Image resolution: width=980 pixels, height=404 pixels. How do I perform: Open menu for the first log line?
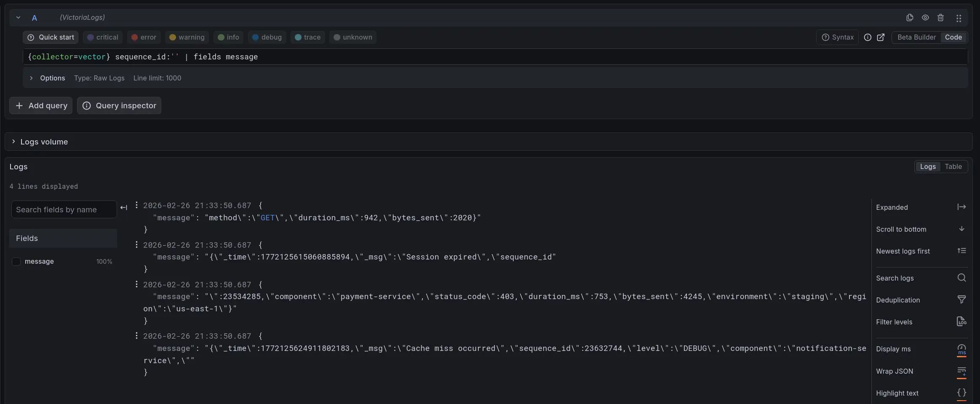(x=136, y=205)
